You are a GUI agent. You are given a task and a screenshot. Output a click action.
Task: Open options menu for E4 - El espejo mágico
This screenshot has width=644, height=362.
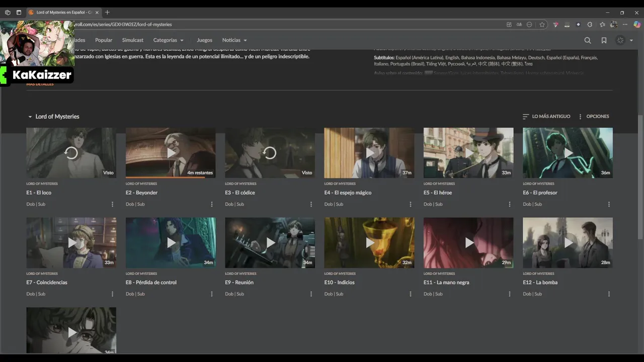click(411, 204)
